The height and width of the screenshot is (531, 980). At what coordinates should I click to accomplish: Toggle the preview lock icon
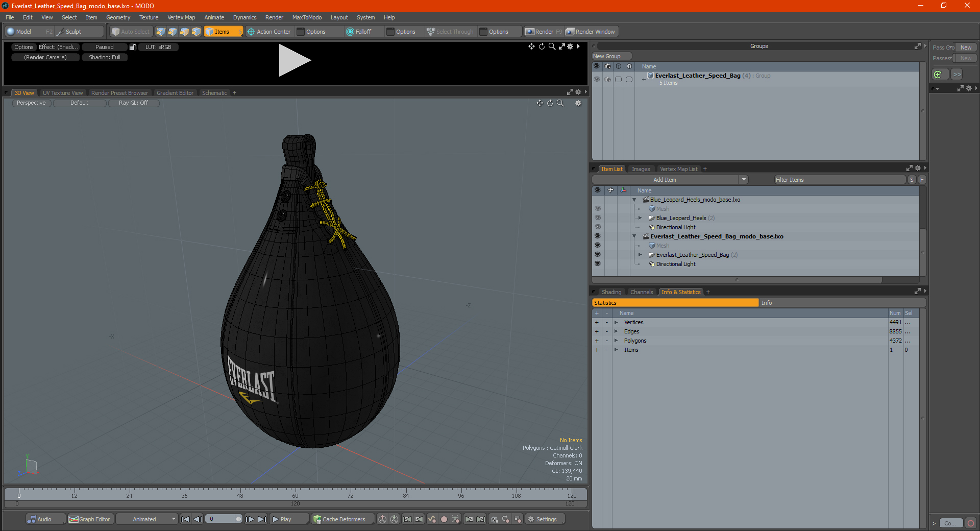click(x=133, y=47)
